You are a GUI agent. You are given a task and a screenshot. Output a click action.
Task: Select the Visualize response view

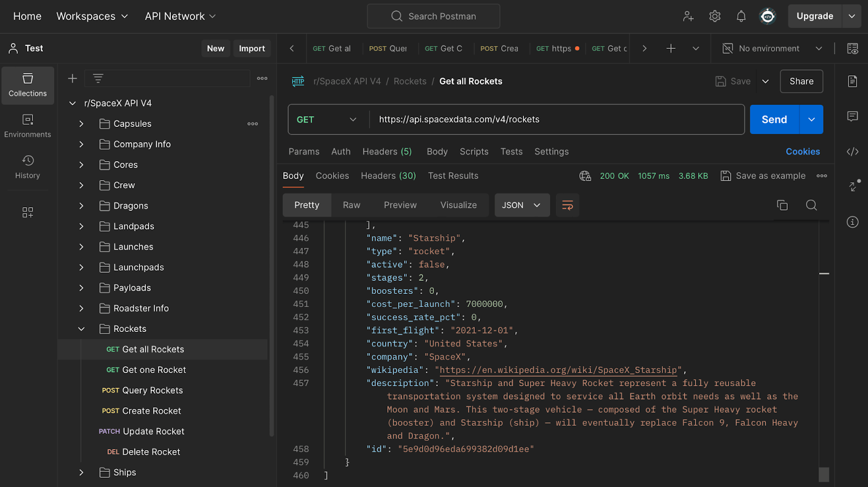458,205
